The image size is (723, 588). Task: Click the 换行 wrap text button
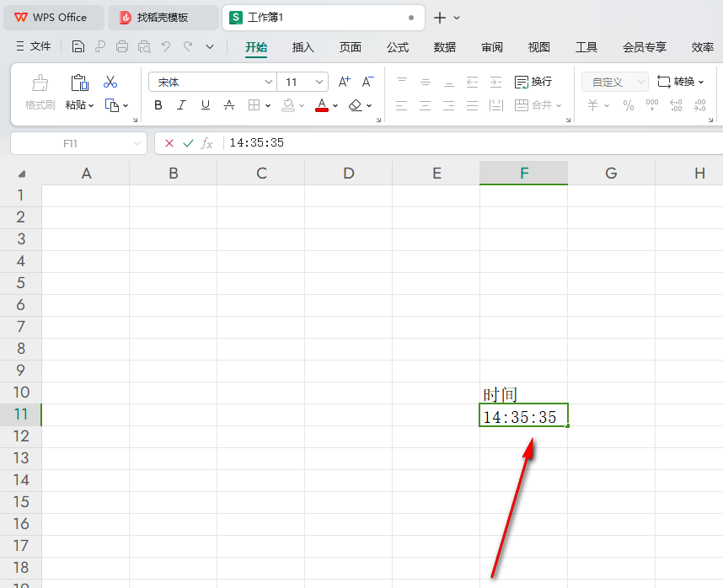pos(533,82)
